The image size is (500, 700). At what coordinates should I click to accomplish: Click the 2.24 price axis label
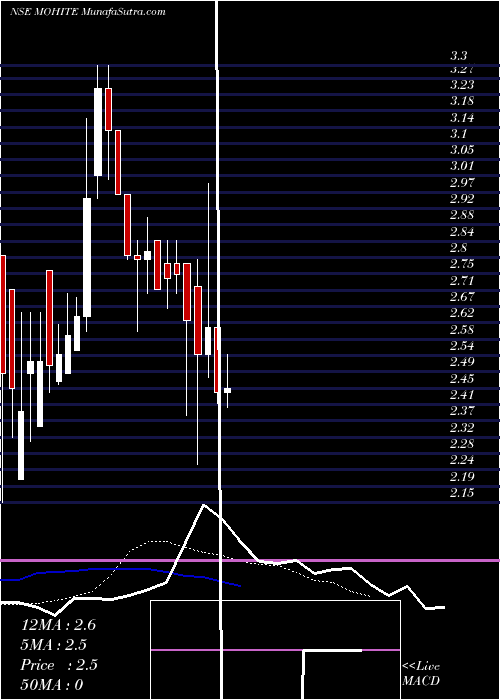click(462, 460)
